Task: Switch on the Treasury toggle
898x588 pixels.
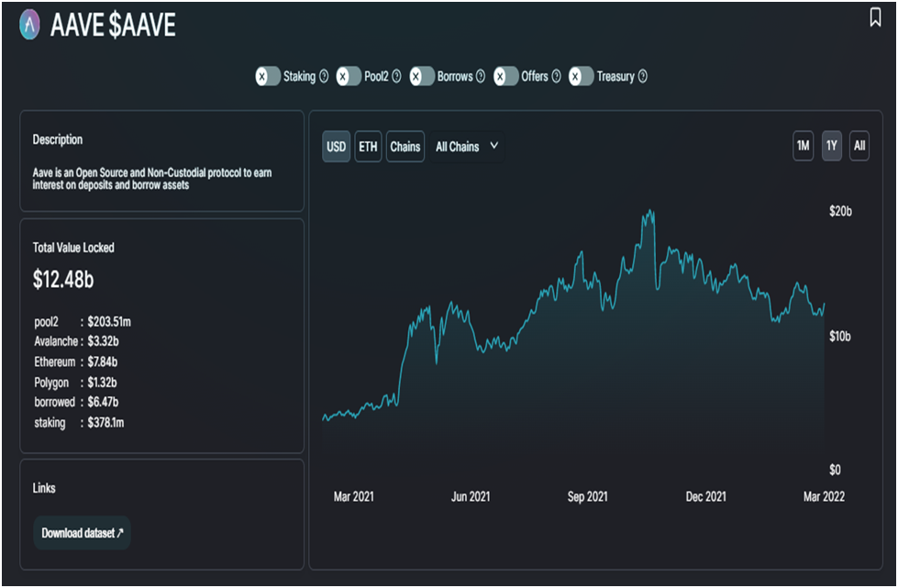Action: (x=581, y=77)
